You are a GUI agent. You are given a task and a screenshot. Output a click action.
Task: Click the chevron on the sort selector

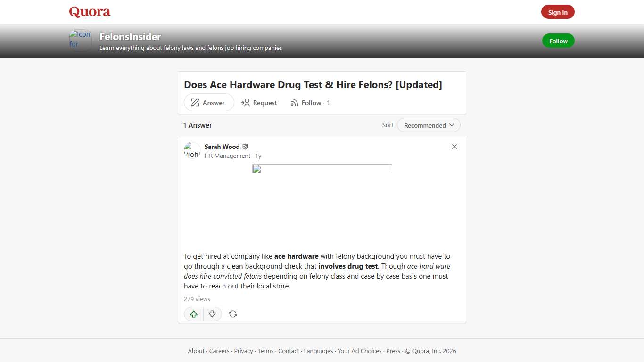pyautogui.click(x=452, y=125)
